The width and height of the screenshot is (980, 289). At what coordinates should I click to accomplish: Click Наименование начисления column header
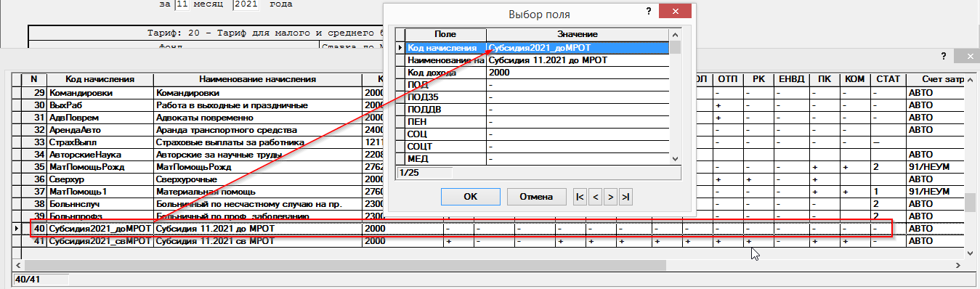click(x=258, y=78)
